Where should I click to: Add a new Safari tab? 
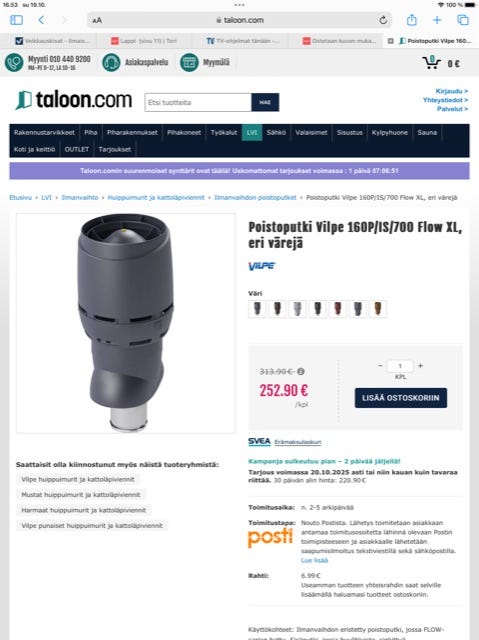[437, 20]
